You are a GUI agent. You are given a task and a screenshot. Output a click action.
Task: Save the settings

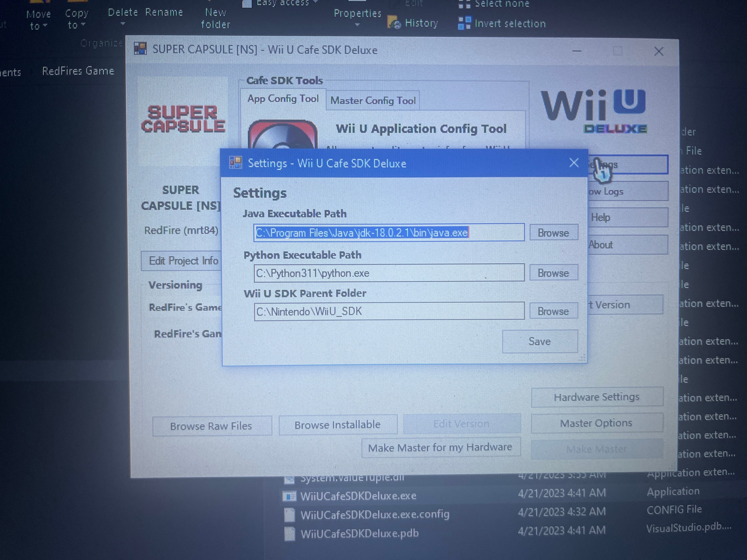pos(540,341)
